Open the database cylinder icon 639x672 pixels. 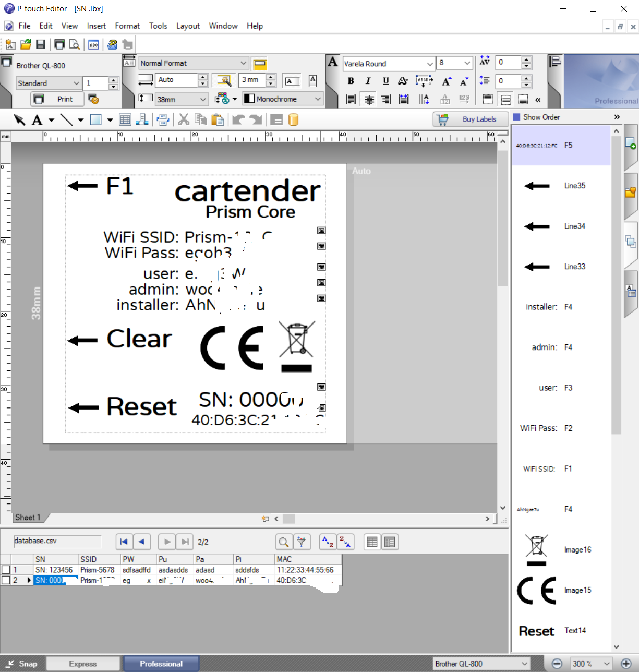(x=294, y=120)
